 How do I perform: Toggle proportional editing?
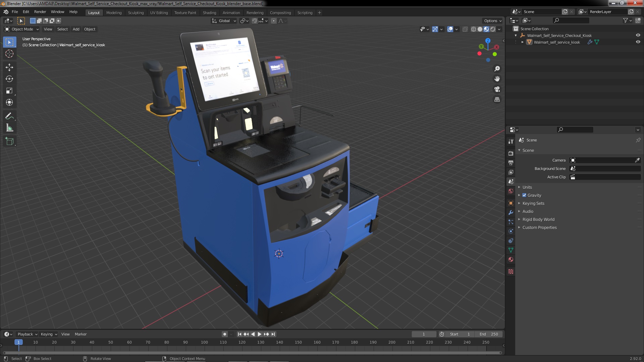point(274,21)
